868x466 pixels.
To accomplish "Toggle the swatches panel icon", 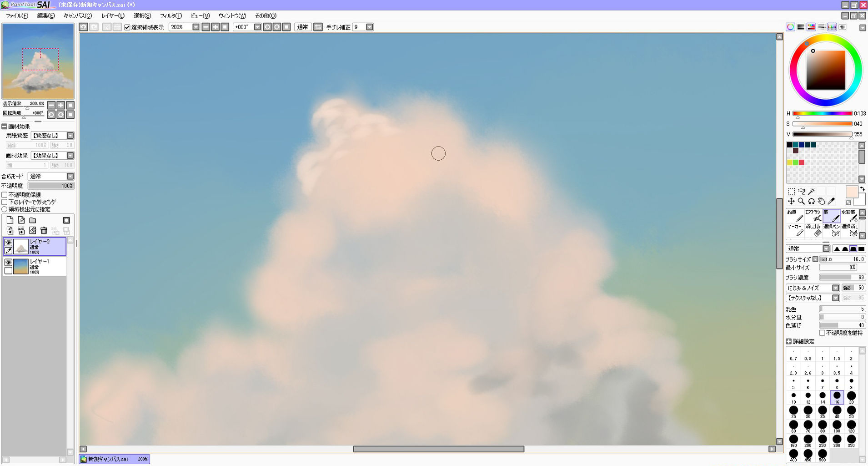I will tap(832, 27).
